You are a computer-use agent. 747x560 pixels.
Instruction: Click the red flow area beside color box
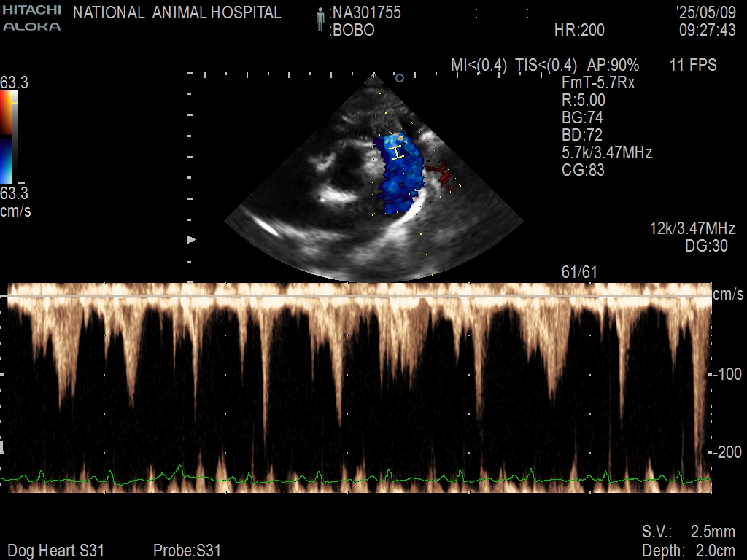(441, 175)
